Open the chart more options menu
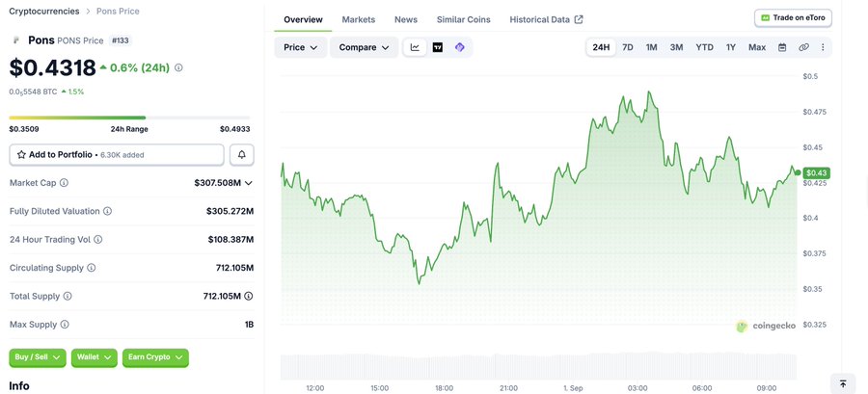 tap(823, 47)
